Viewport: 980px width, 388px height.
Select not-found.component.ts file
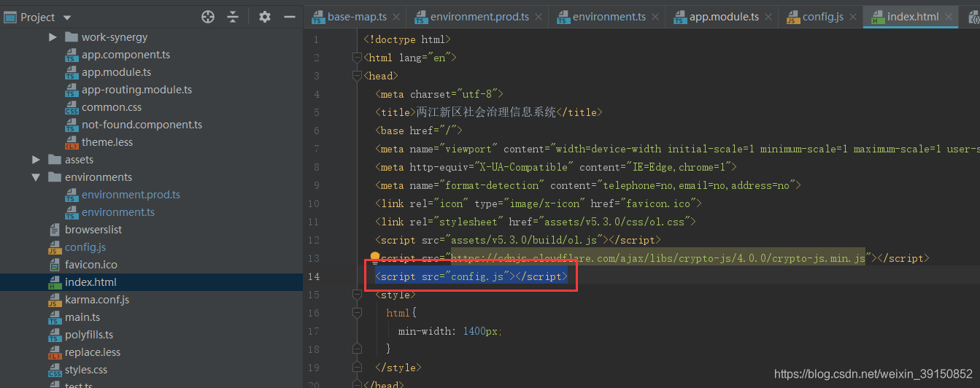tap(142, 125)
